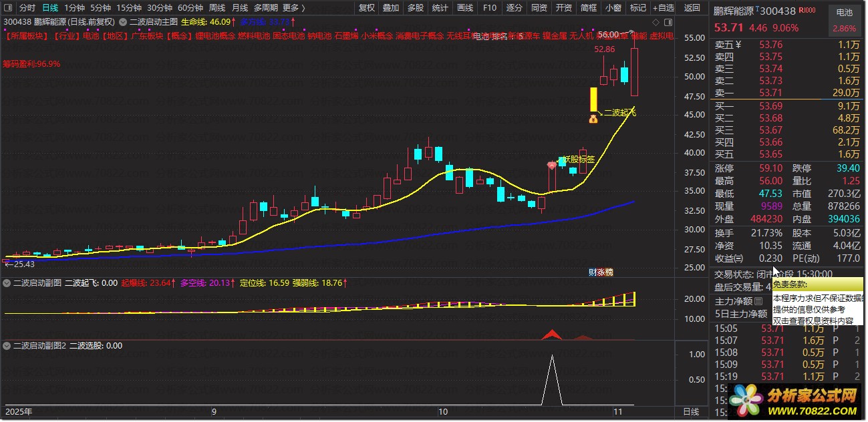Click the 标记 mark button

click(637, 8)
